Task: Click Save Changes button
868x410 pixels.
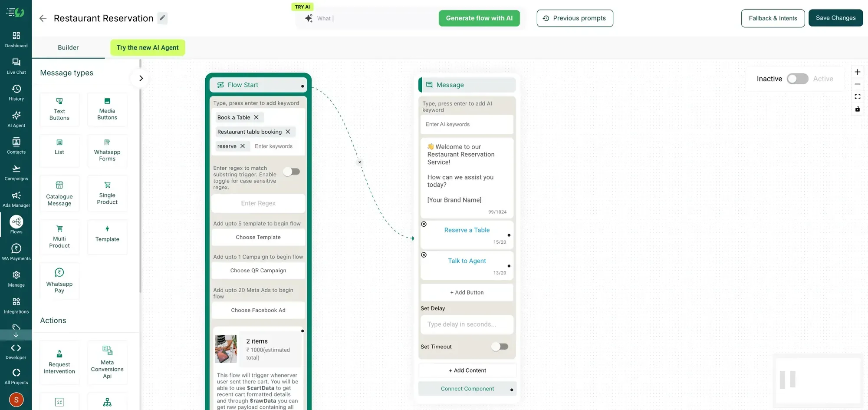Action: click(x=835, y=18)
